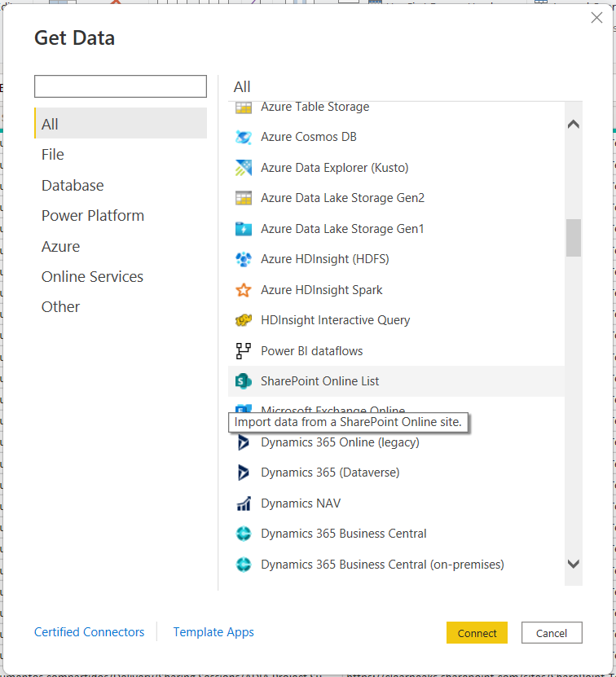Select the All category
This screenshot has height=677, width=616.
pos(121,124)
